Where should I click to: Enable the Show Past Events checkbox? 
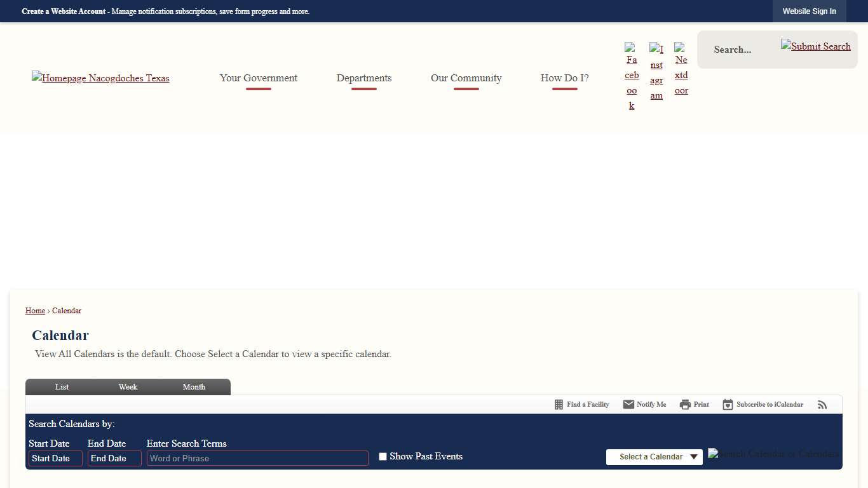(x=383, y=457)
